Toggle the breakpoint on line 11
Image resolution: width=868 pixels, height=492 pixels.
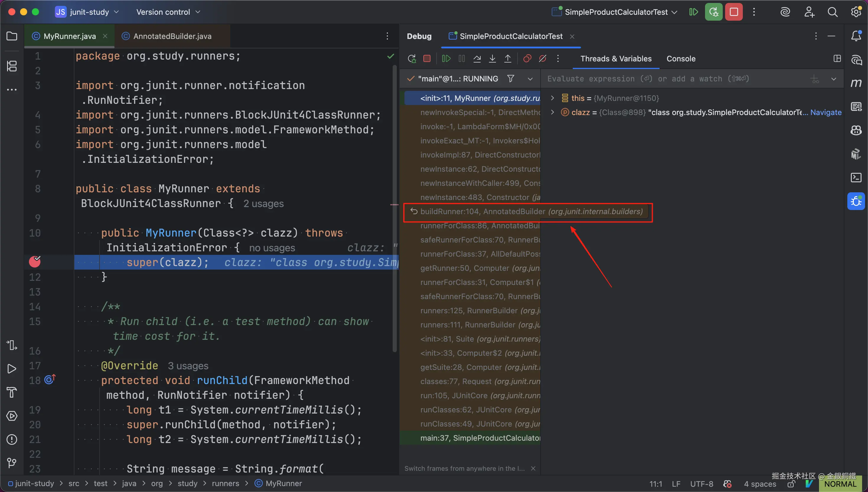pos(35,262)
